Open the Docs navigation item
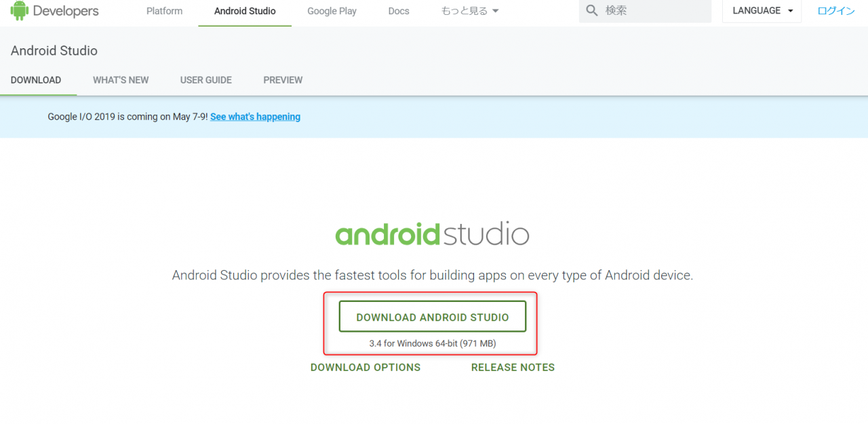Screen dimensions: 868x424 tap(399, 11)
